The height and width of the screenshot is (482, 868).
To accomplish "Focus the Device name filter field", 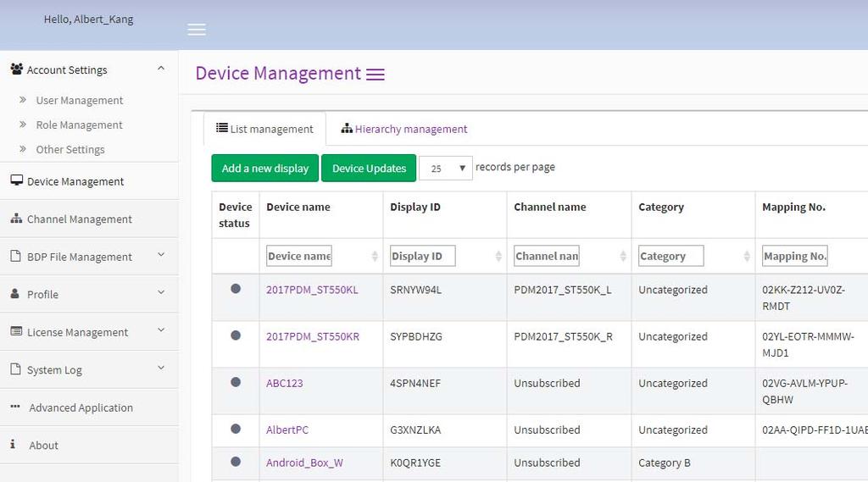I will click(299, 256).
